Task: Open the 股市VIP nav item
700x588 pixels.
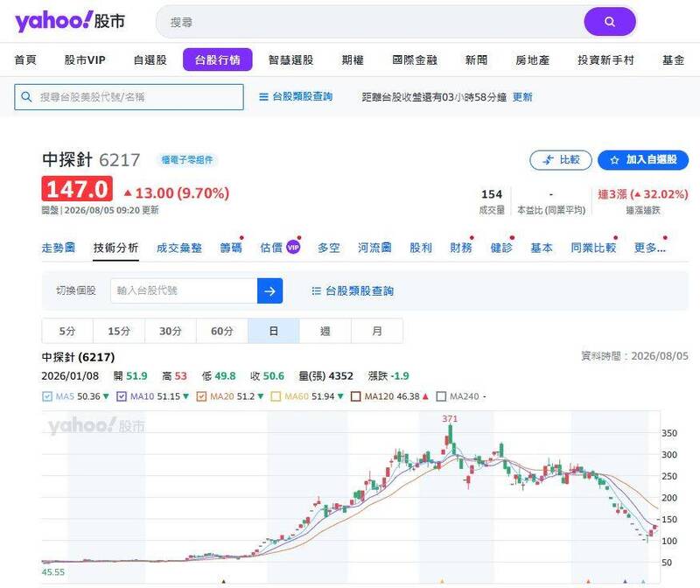Action: point(85,59)
